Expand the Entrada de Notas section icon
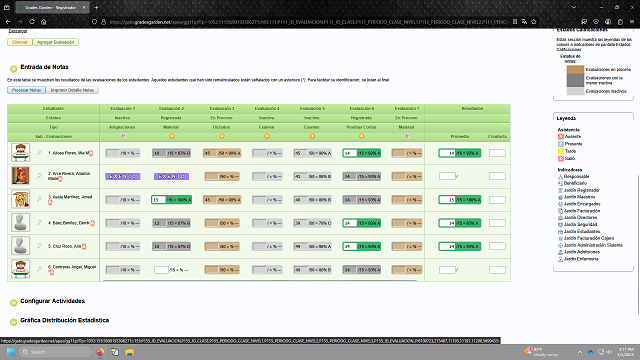Viewport: 640px width, 360px height. pos(13,69)
